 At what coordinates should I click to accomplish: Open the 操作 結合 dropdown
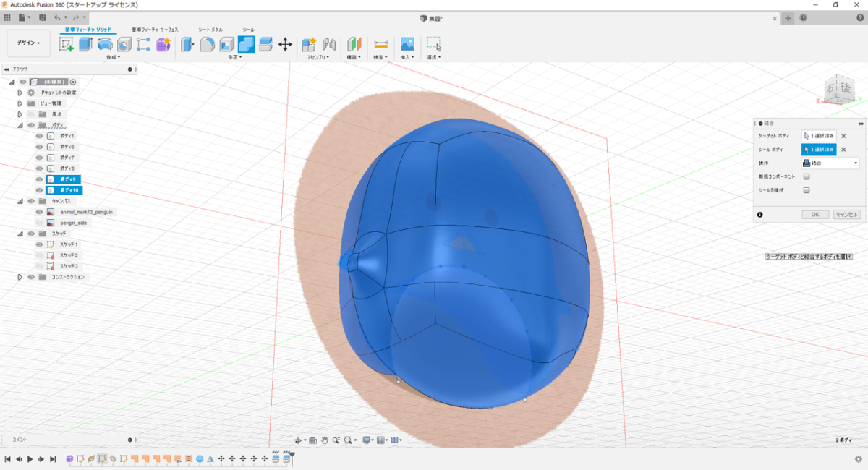coord(830,163)
